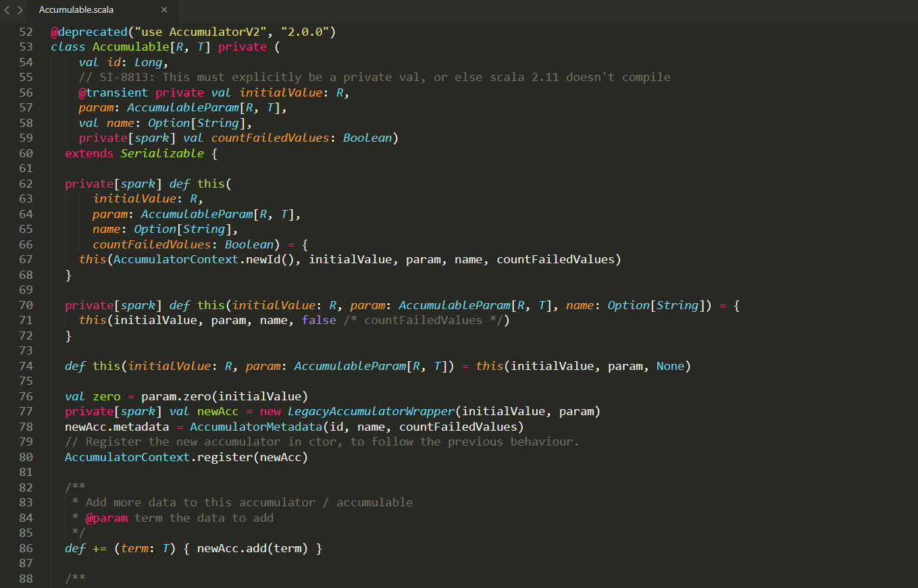Viewport: 918px width, 588px height.
Task: Click 'LegacyAccumulatorWrapper' on line 77
Action: tap(371, 411)
